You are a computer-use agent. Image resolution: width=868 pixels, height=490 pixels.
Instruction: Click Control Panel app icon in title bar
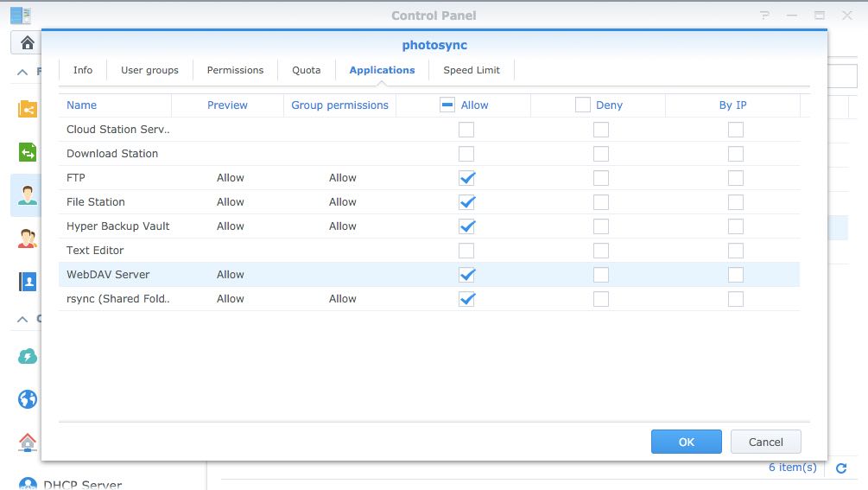click(21, 15)
